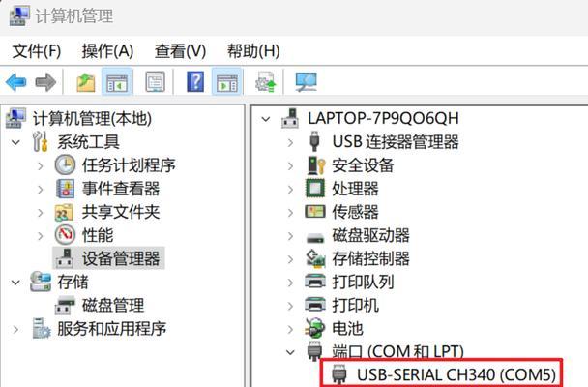Open the 查看(V) menu

click(181, 51)
